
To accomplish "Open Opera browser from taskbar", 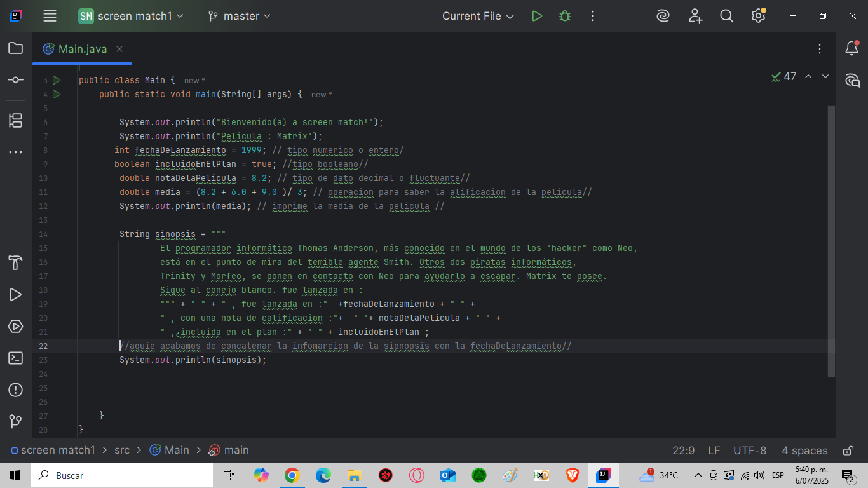I will [x=417, y=475].
